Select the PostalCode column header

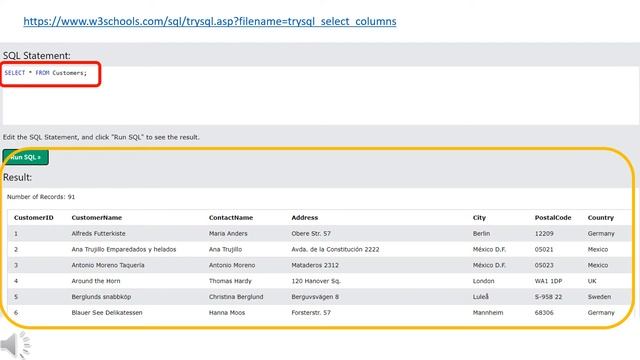click(x=553, y=218)
